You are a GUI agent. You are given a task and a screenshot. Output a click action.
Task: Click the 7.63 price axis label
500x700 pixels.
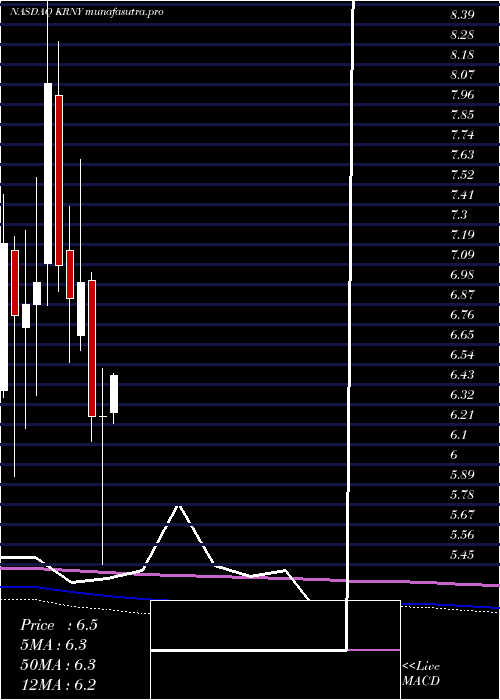(x=462, y=155)
